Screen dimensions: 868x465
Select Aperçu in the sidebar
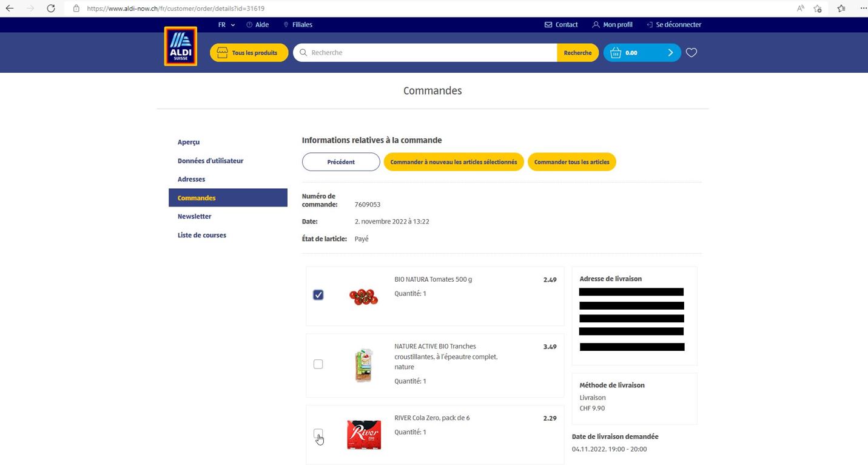[x=189, y=142]
